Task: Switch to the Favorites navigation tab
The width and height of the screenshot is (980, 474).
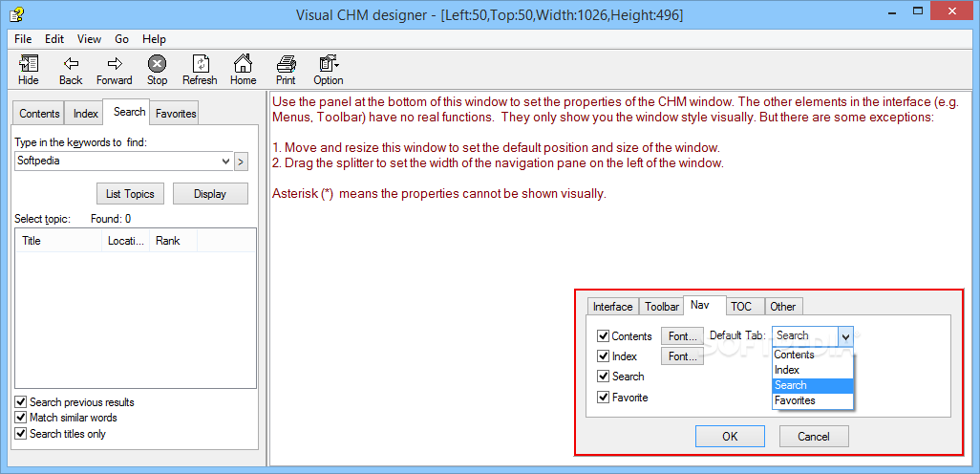Action: 176,113
